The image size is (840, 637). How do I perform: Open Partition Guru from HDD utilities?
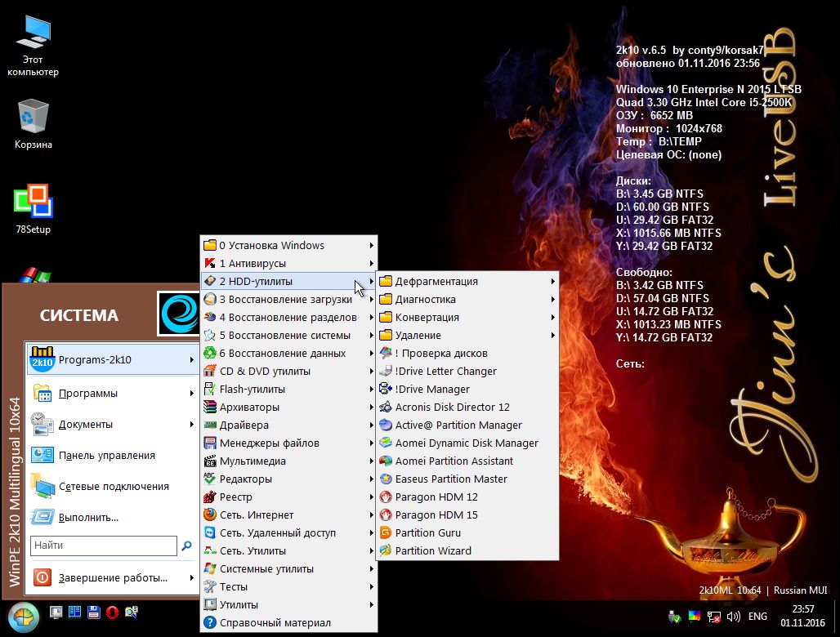[427, 532]
